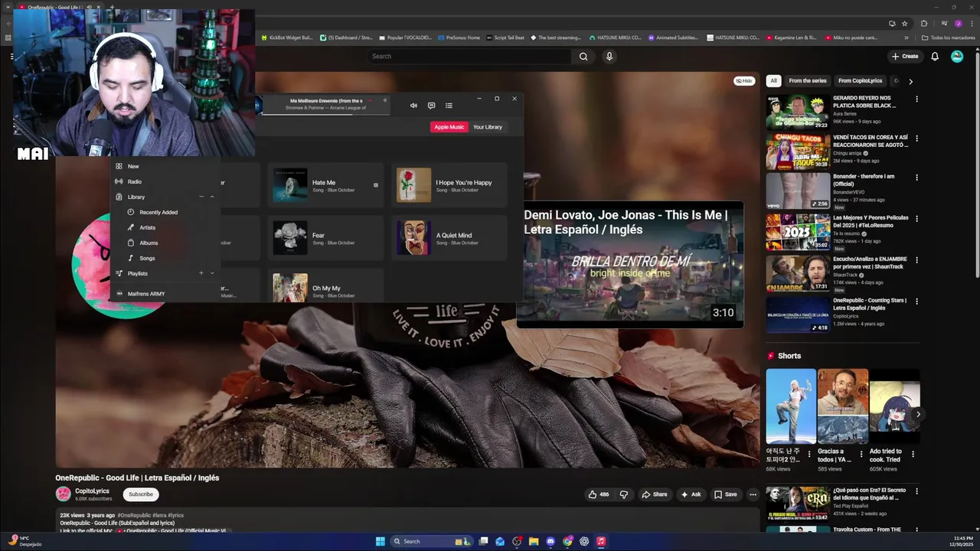Click the Ask button under the video
Image resolution: width=980 pixels, height=551 pixels.
click(691, 494)
